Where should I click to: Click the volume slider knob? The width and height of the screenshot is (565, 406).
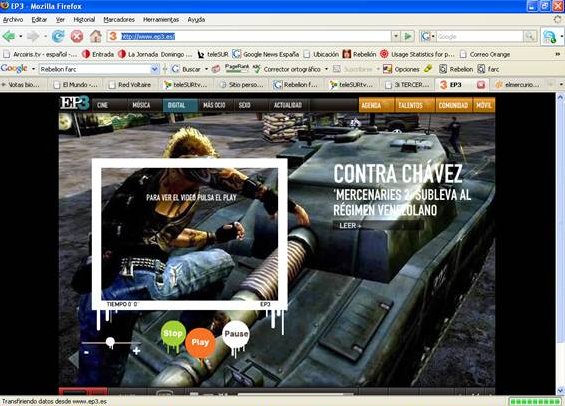click(110, 342)
